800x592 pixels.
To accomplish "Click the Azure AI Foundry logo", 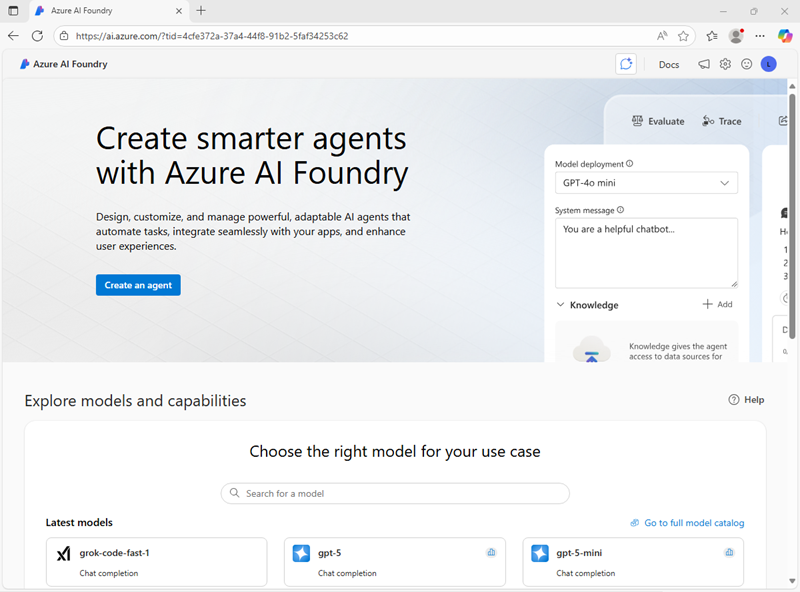I will [x=63, y=64].
